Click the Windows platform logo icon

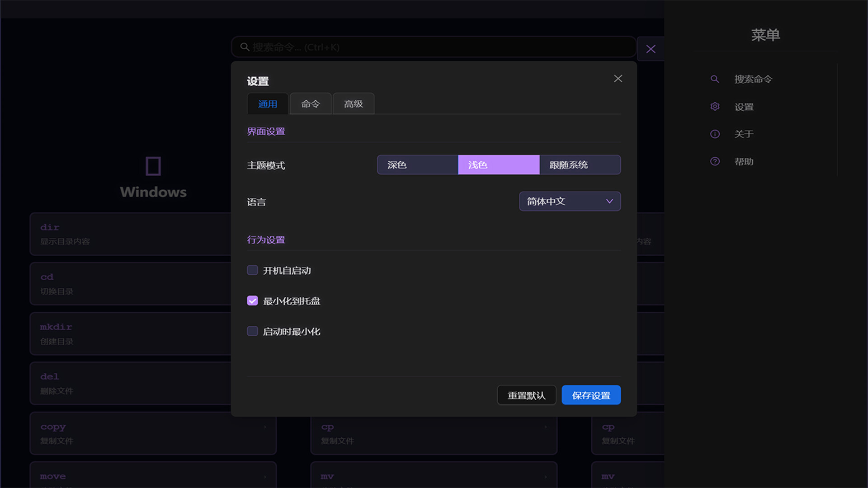coord(153,166)
